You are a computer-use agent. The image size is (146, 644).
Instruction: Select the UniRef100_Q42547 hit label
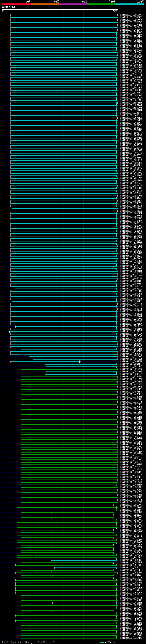(131, 30)
